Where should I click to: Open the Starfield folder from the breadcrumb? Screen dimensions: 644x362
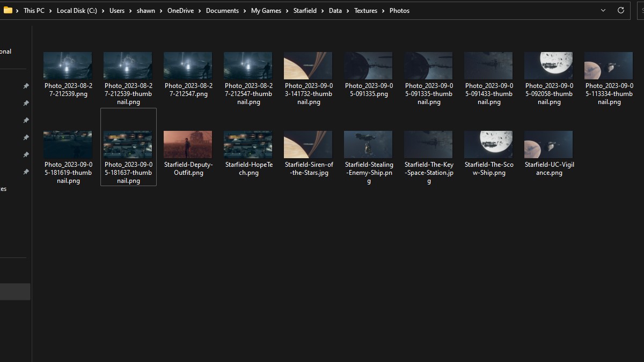(305, 10)
